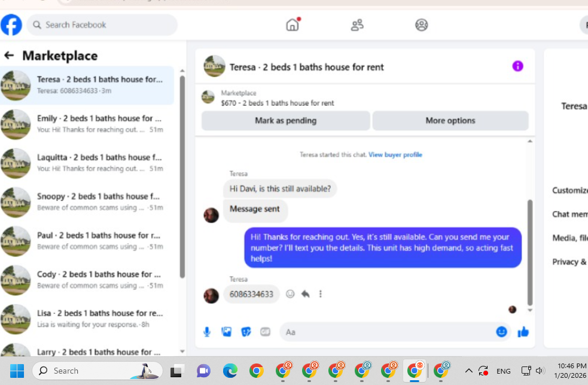This screenshot has width=588, height=385.
Task: Record a voice clip with microphone icon
Action: tap(207, 332)
